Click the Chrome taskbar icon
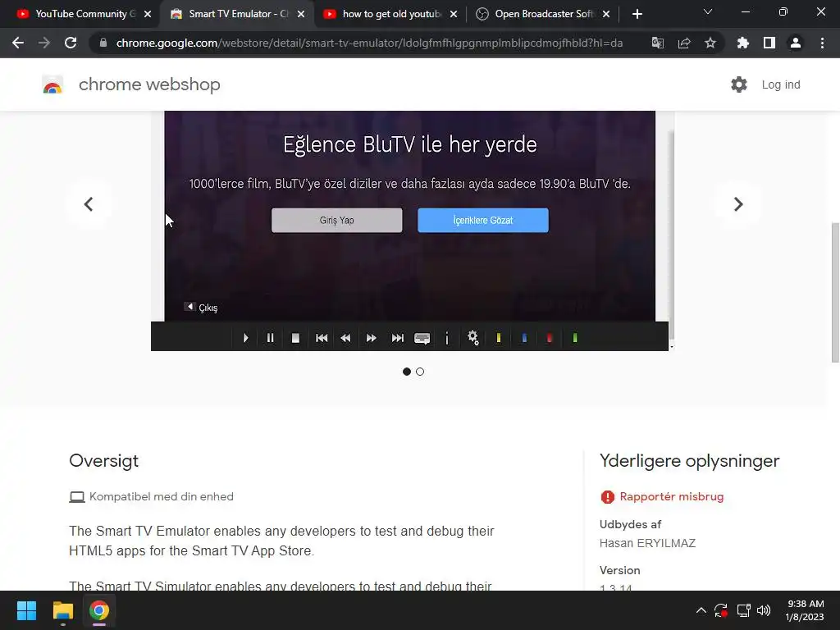 [x=99, y=610]
